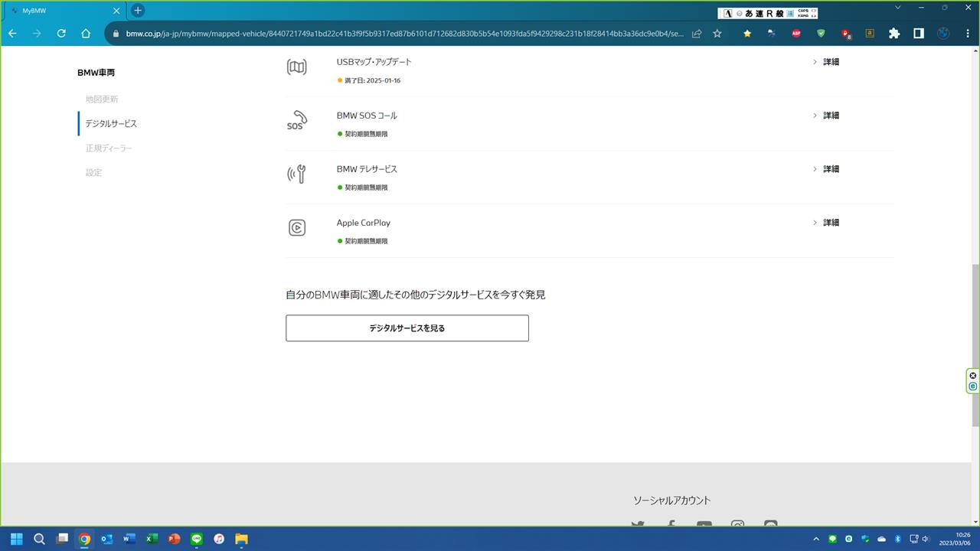The height and width of the screenshot is (551, 980).
Task: Close the MyBMW tab
Action: point(116,11)
